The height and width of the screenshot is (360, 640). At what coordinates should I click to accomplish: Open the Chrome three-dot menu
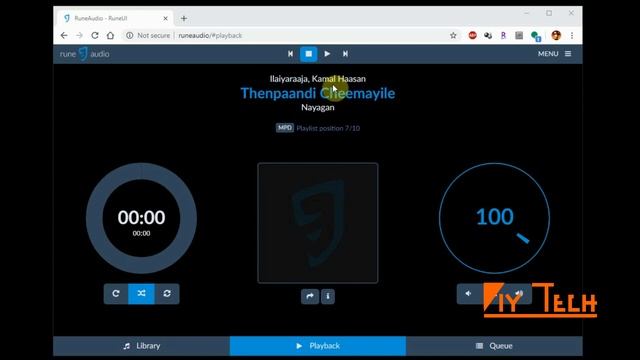pyautogui.click(x=572, y=36)
